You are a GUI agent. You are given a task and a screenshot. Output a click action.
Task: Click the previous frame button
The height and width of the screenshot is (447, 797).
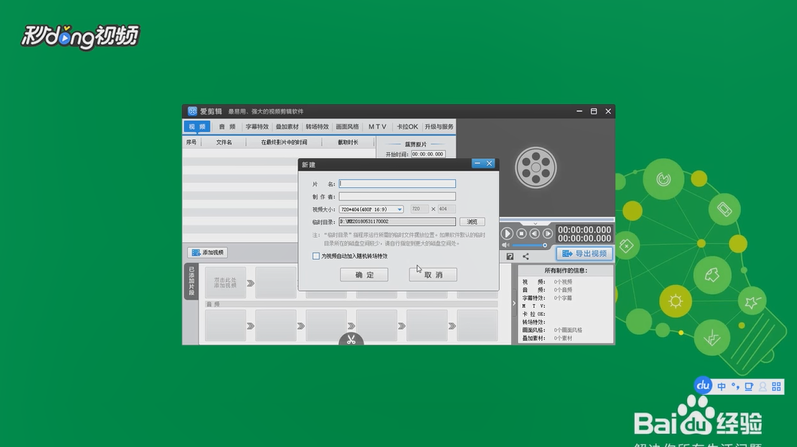point(535,233)
